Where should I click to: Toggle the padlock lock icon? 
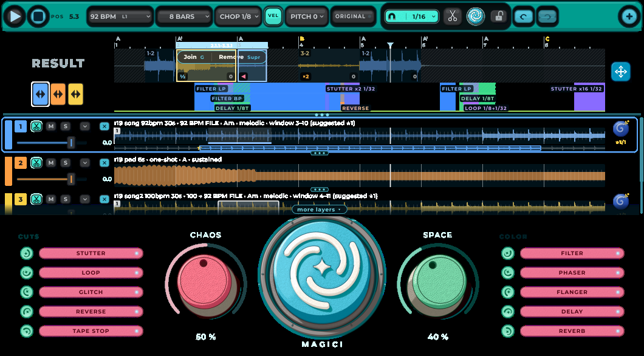tap(499, 16)
